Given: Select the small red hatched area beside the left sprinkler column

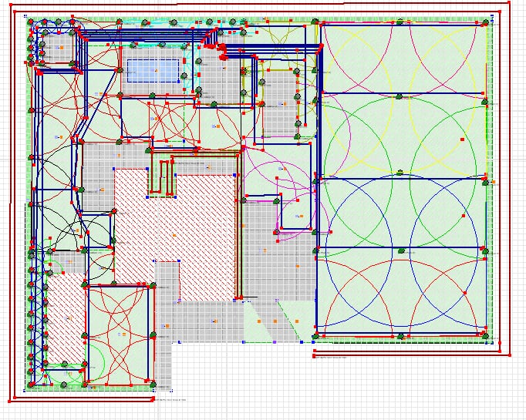Looking at the screenshot, I should [66, 318].
